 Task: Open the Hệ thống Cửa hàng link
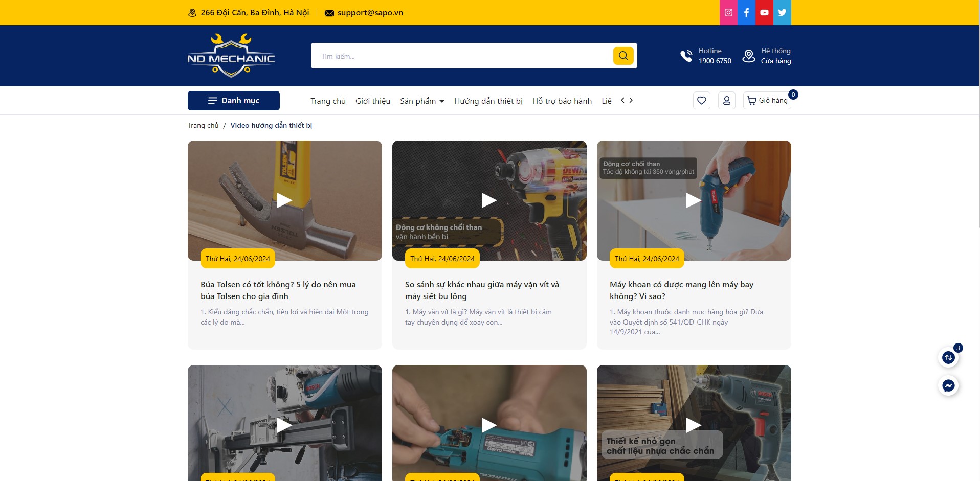pos(776,56)
